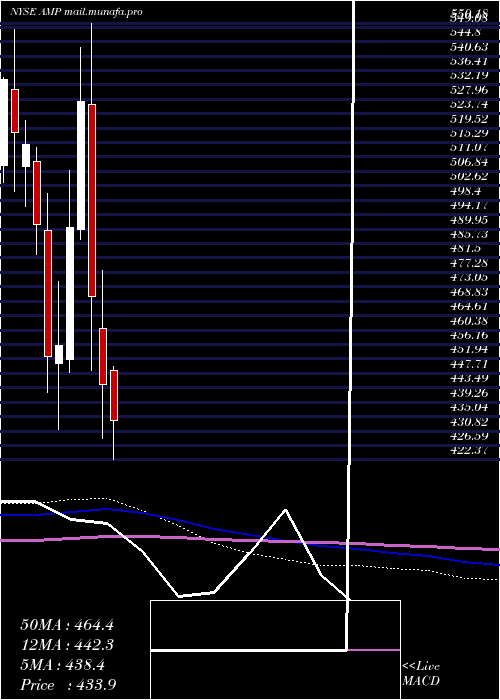Click the 422.37 price axis label
The image size is (500, 700).
(469, 451)
